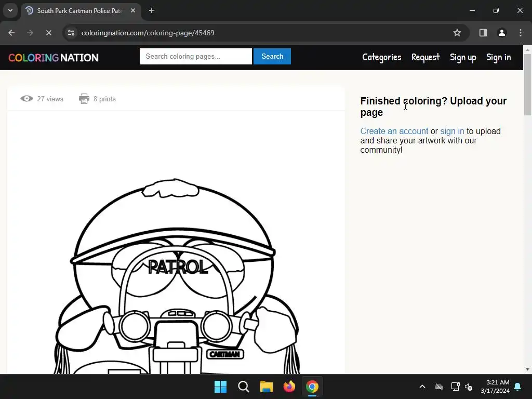Open the Request page
The width and height of the screenshot is (532, 399).
pyautogui.click(x=425, y=57)
